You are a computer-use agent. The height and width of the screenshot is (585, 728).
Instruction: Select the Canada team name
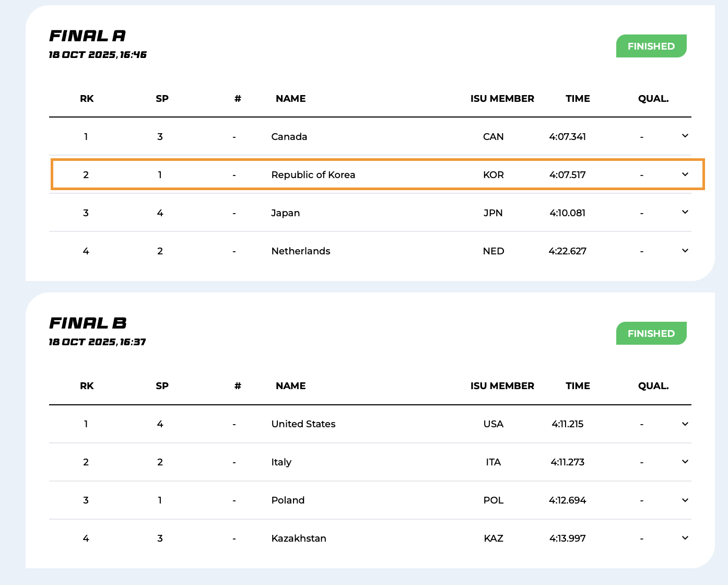(289, 137)
